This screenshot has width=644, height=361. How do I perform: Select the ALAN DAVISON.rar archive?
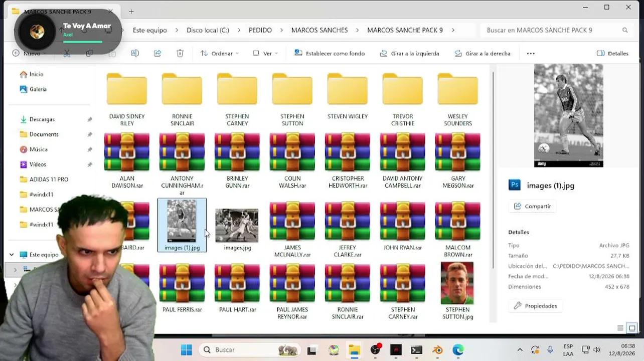(127, 161)
